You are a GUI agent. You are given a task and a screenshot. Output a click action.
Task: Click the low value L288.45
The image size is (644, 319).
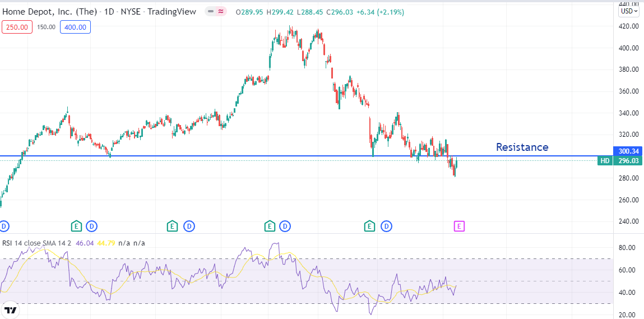tap(310, 12)
